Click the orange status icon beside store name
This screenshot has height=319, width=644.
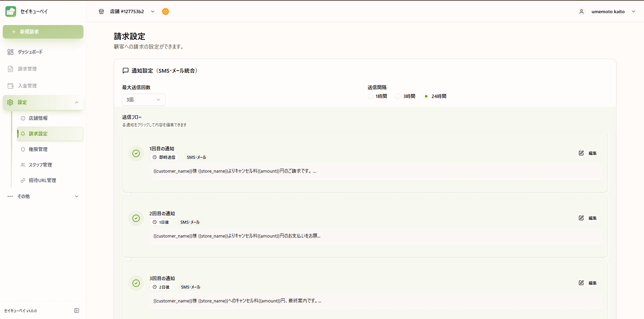tap(165, 11)
